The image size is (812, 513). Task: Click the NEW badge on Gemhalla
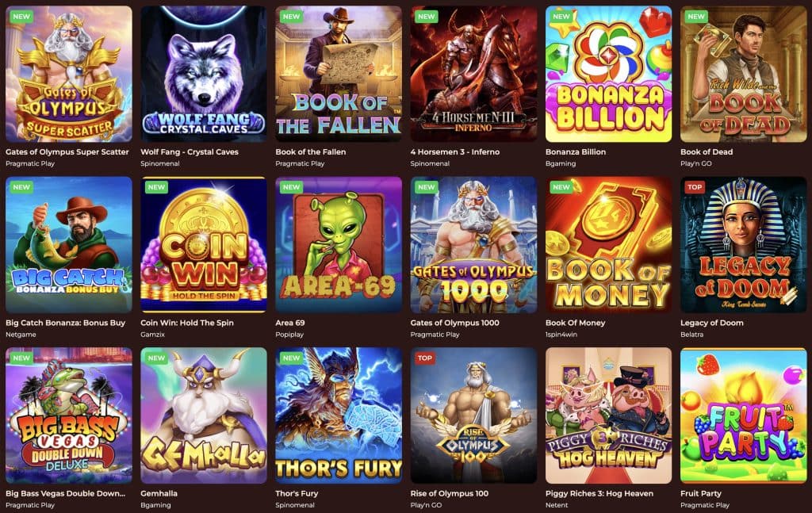(156, 358)
